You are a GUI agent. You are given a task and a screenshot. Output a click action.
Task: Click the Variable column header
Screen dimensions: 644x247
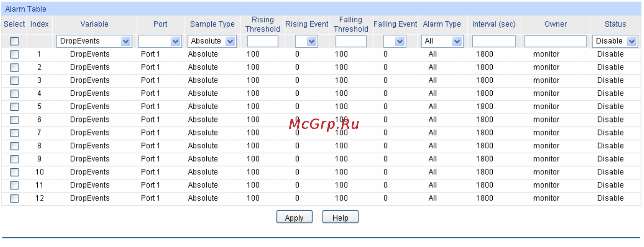pyautogui.click(x=94, y=24)
